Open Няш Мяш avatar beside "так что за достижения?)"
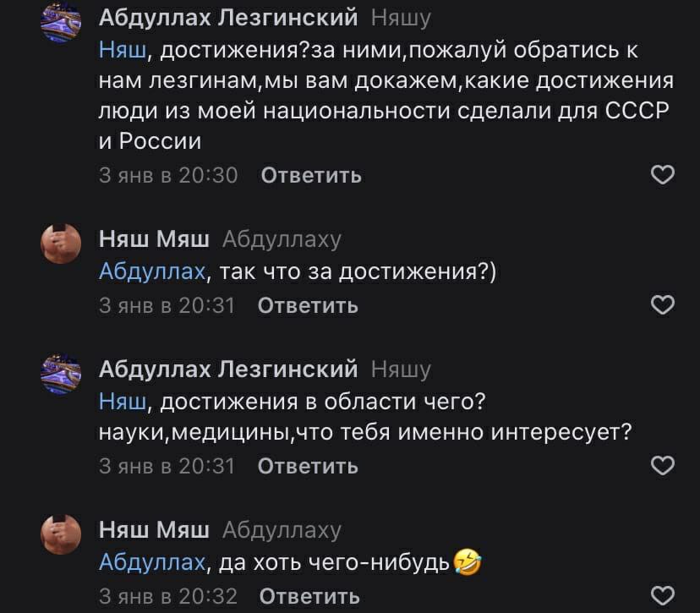 (62, 245)
